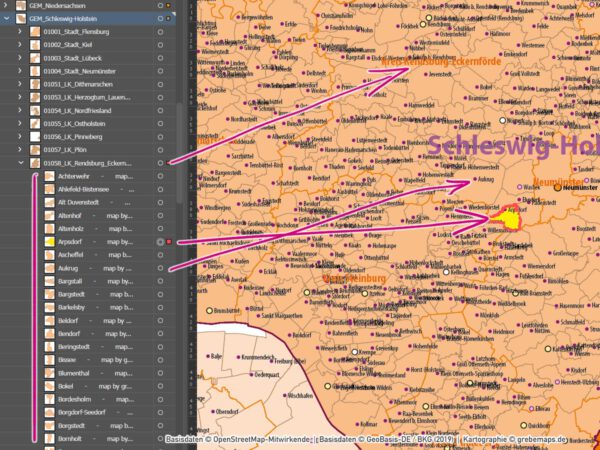The image size is (600, 450).
Task: Expand the 01056_LK_Pinneberg layer
Action: click(20, 137)
